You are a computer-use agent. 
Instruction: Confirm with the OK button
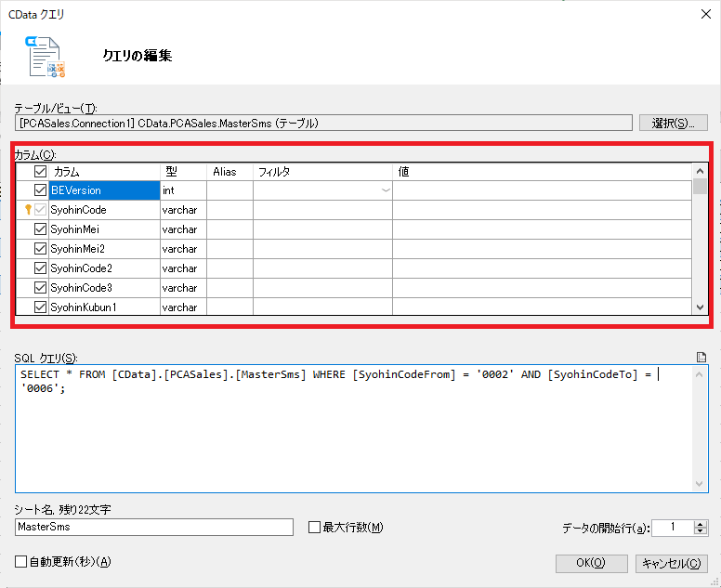tap(591, 563)
